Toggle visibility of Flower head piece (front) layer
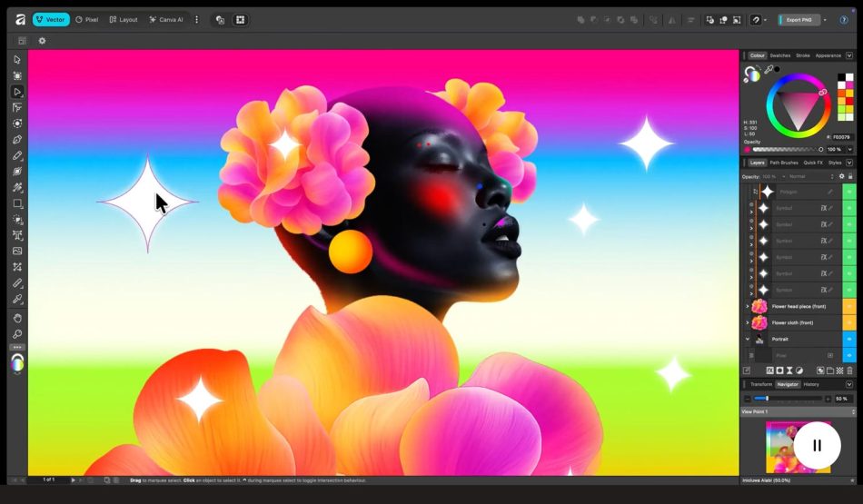This screenshot has height=504, width=863. 849,307
